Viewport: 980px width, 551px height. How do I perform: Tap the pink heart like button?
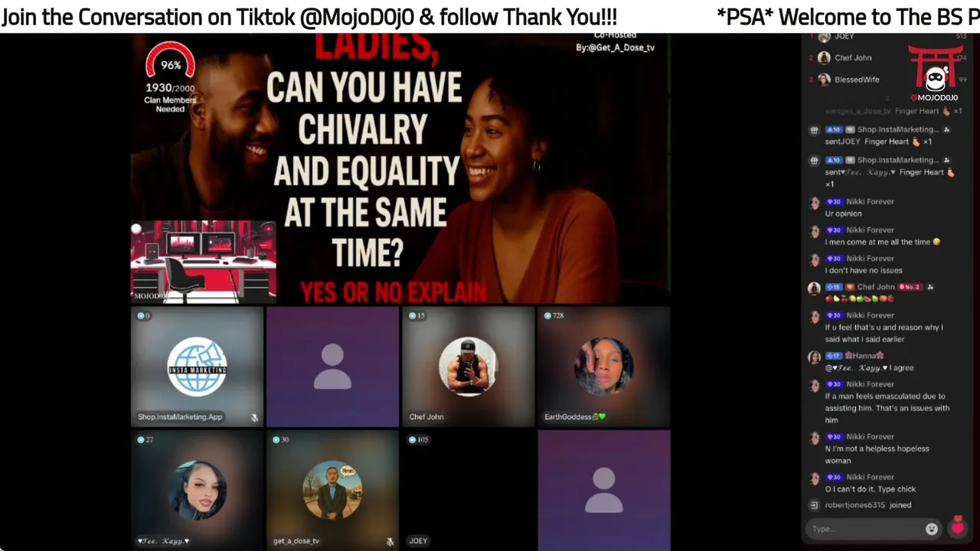[957, 527]
